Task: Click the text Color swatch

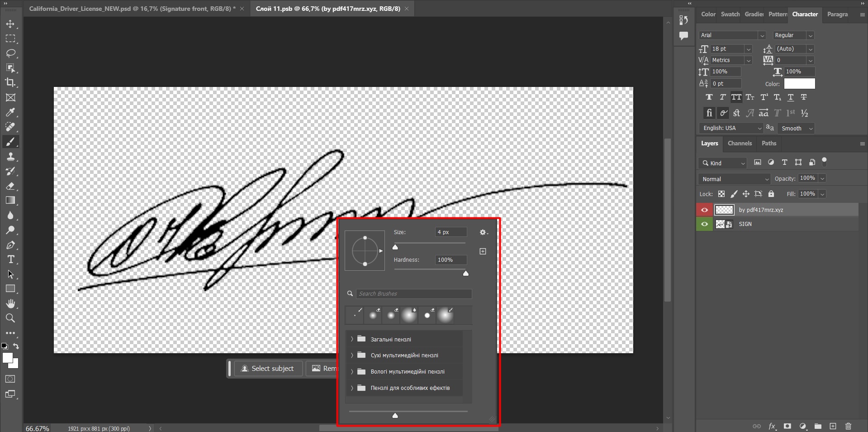Action: pyautogui.click(x=799, y=84)
